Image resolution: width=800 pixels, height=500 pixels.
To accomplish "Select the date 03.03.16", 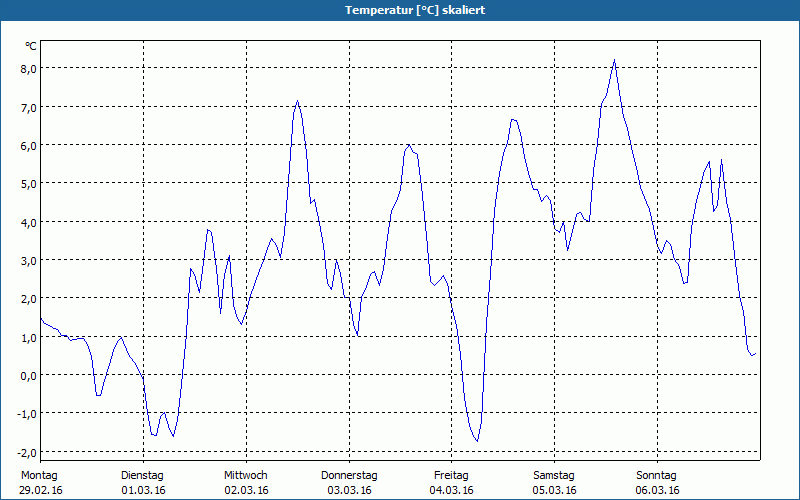I will pyautogui.click(x=349, y=490).
